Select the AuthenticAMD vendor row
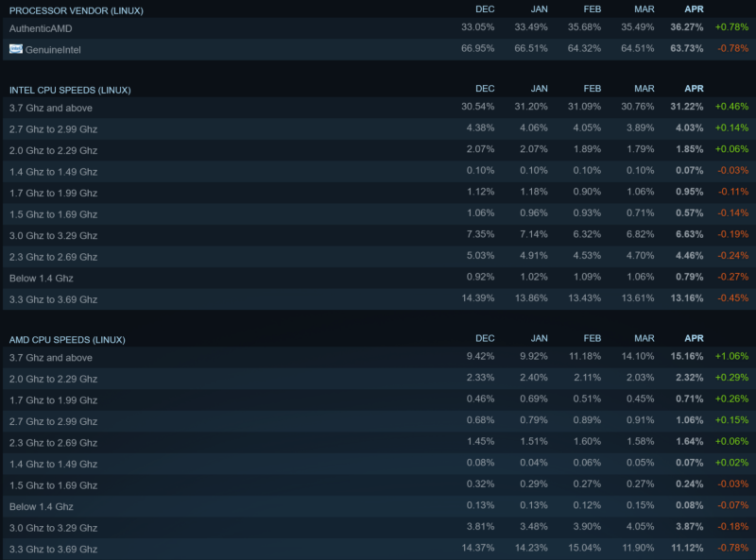Image resolution: width=756 pixels, height=560 pixels. 379,28
